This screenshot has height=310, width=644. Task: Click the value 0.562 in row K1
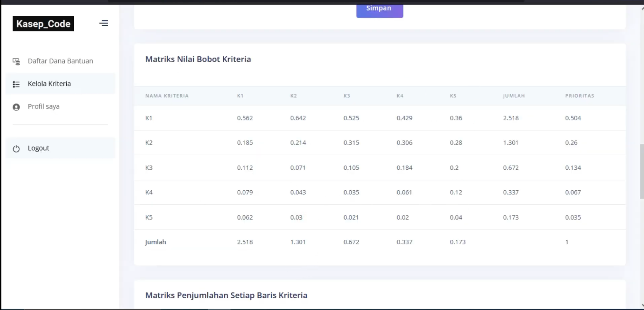point(245,118)
